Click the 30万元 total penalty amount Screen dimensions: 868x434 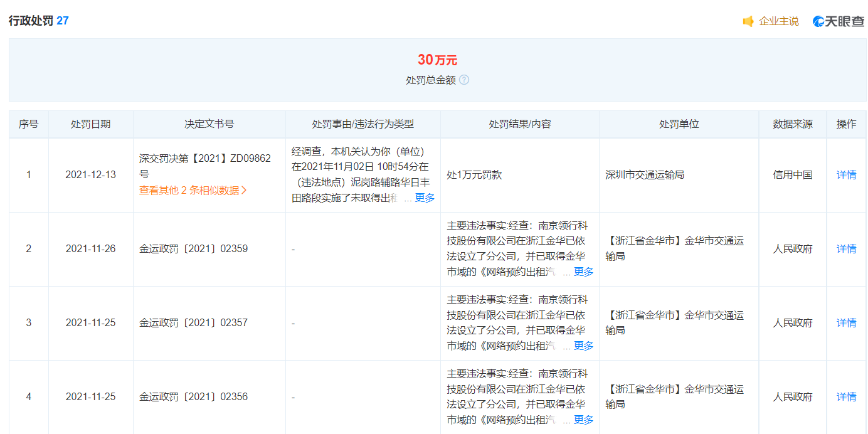437,60
